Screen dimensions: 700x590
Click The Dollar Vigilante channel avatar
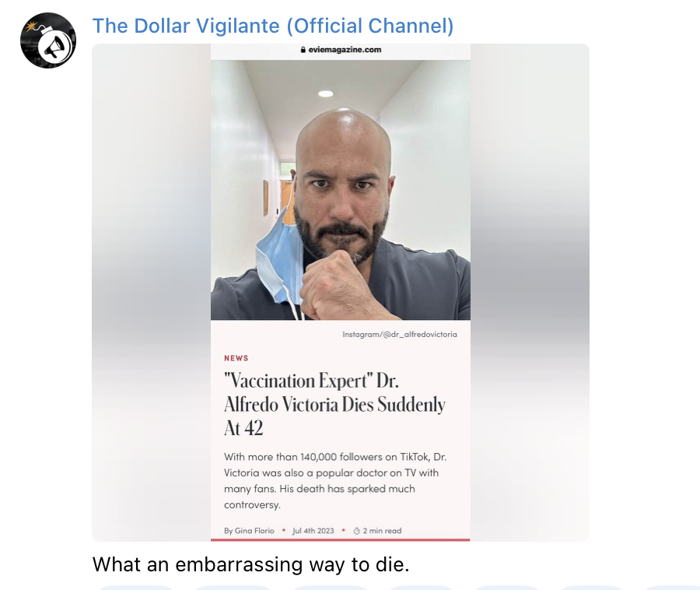point(48,40)
